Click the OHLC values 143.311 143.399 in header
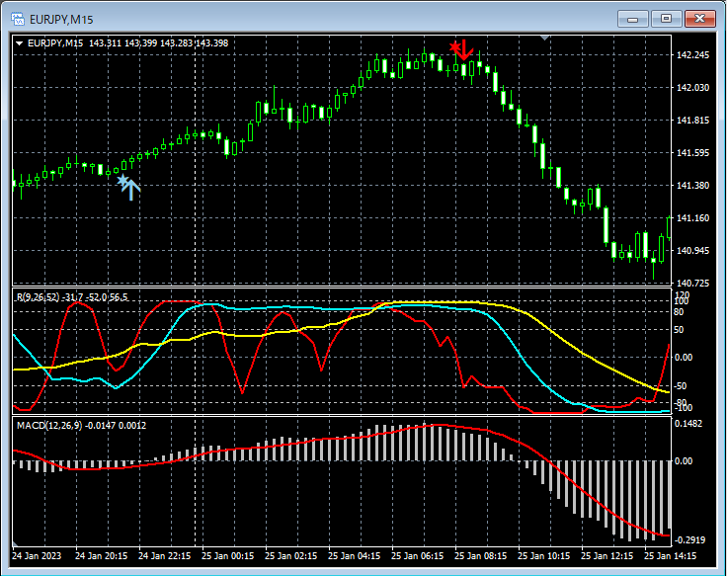This screenshot has height=576, width=728. coord(123,43)
